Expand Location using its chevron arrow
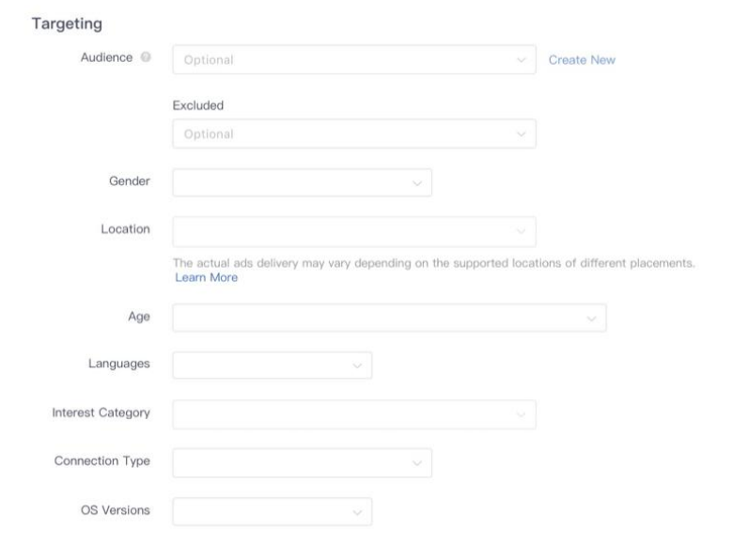Image resolution: width=733 pixels, height=560 pixels. coord(522,231)
